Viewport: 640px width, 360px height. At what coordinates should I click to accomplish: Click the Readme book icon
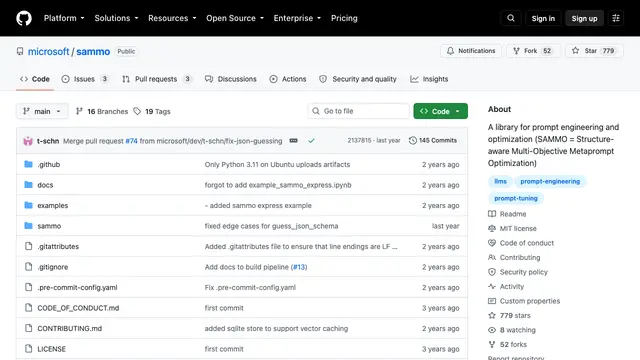pyautogui.click(x=492, y=214)
